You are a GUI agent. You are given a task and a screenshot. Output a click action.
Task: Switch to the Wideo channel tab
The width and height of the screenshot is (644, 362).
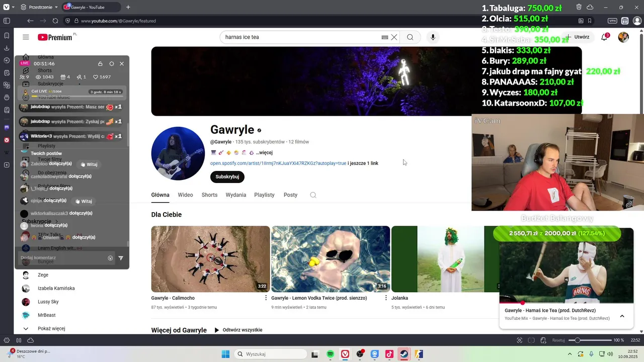pos(185,195)
